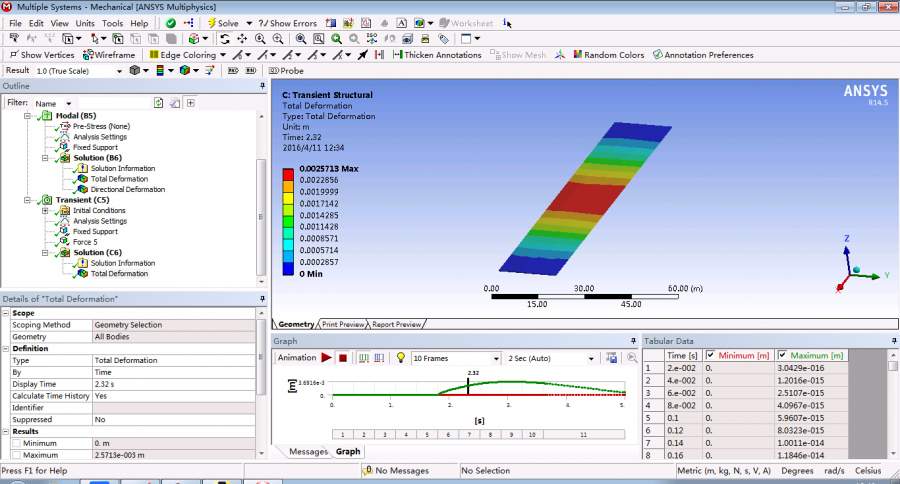Open the Units menu

pos(85,23)
